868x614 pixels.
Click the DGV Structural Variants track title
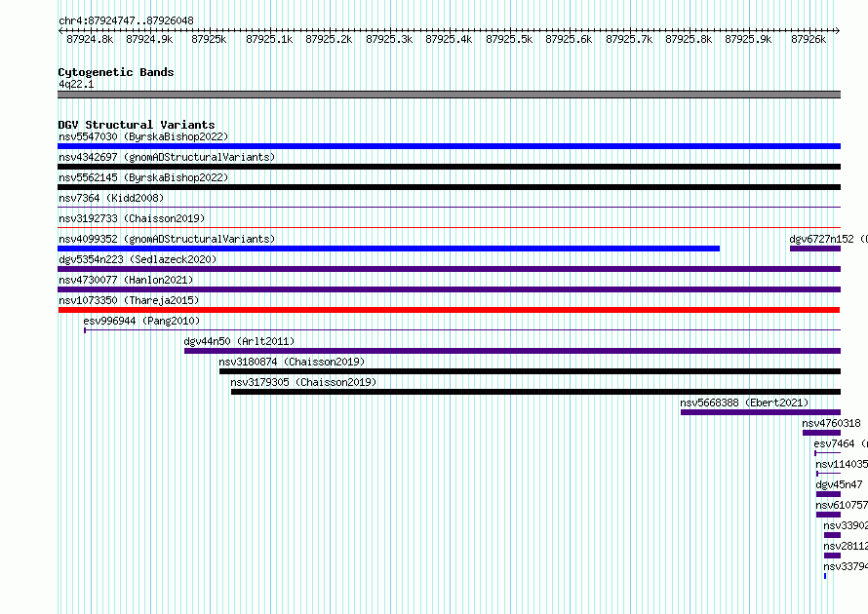[x=137, y=125]
